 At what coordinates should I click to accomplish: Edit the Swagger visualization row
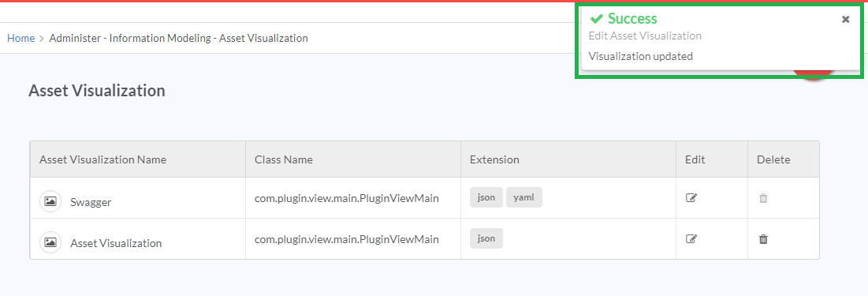(691, 198)
